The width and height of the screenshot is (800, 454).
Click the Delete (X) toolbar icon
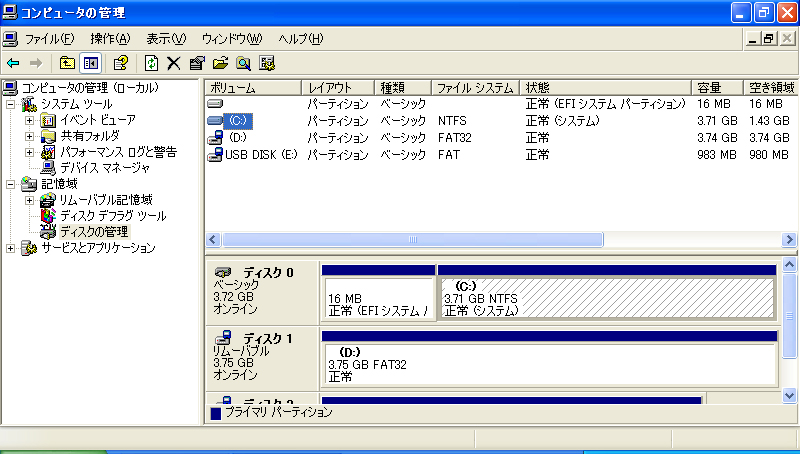click(173, 63)
